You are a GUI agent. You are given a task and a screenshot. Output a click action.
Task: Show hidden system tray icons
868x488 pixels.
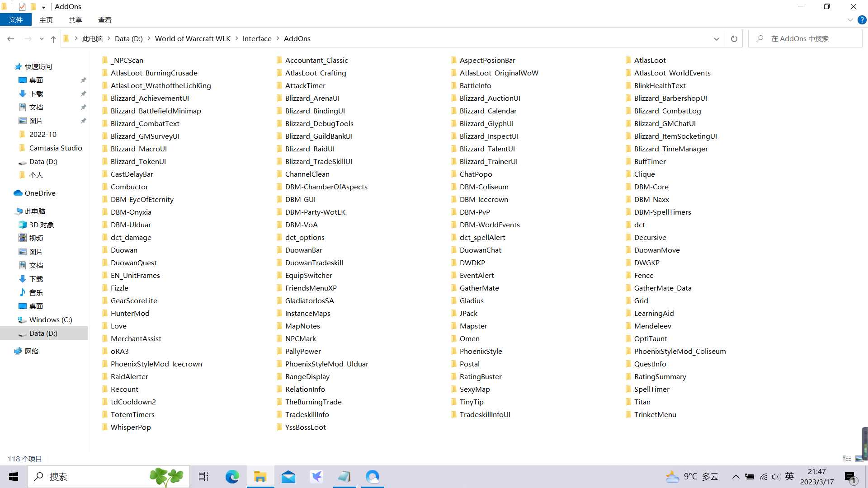click(736, 477)
